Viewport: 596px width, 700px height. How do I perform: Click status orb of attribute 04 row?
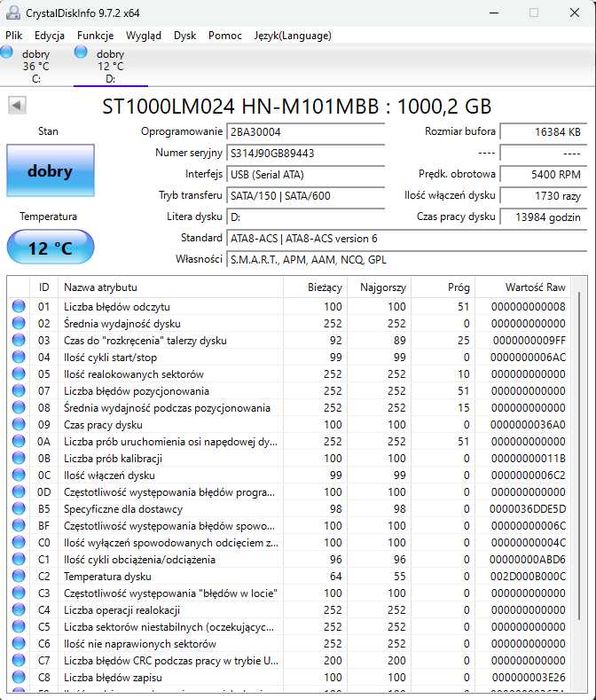click(x=18, y=357)
